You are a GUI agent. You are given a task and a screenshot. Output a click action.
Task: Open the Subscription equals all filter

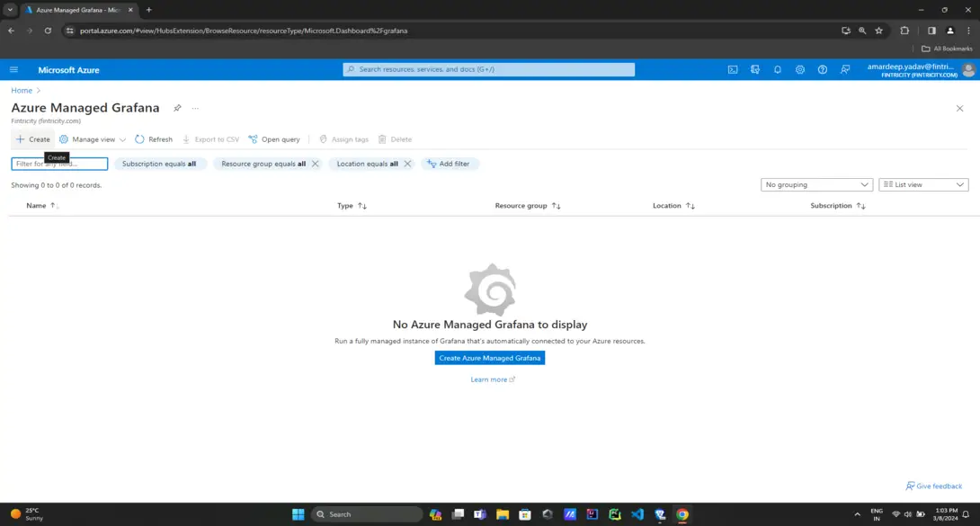(x=159, y=164)
